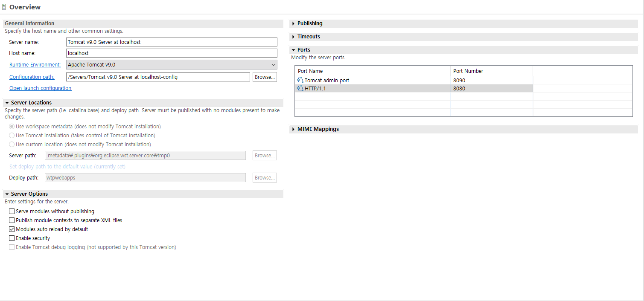Click the Deploy path wtpwebapps field

click(146, 178)
